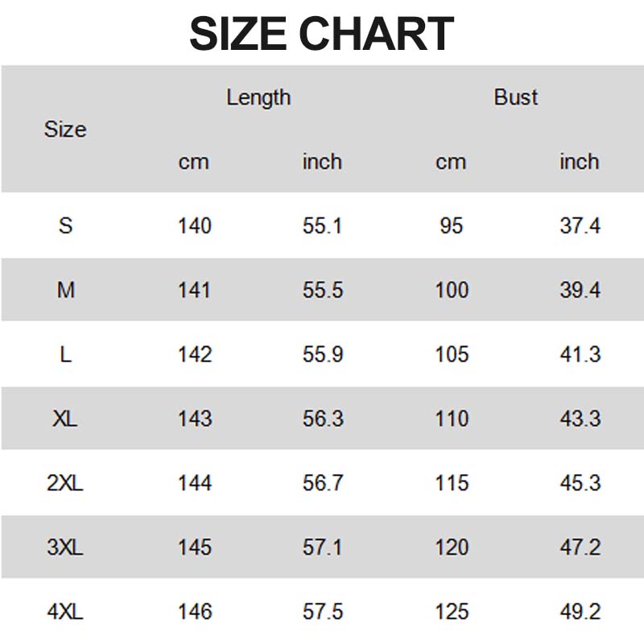Click the 140 cm length value
Viewport: 644px width, 644px height.
point(194,226)
